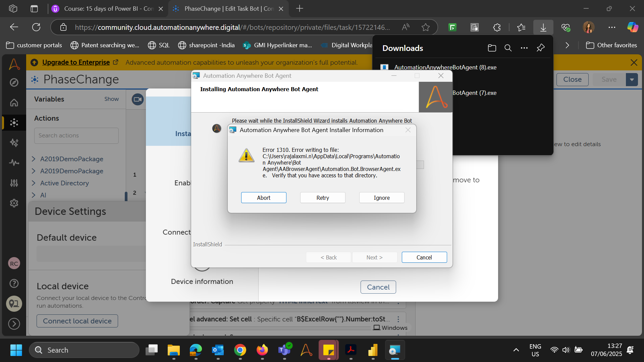Expand the first A2019DemoPackage action group
This screenshot has width=644, height=362.
[34, 159]
